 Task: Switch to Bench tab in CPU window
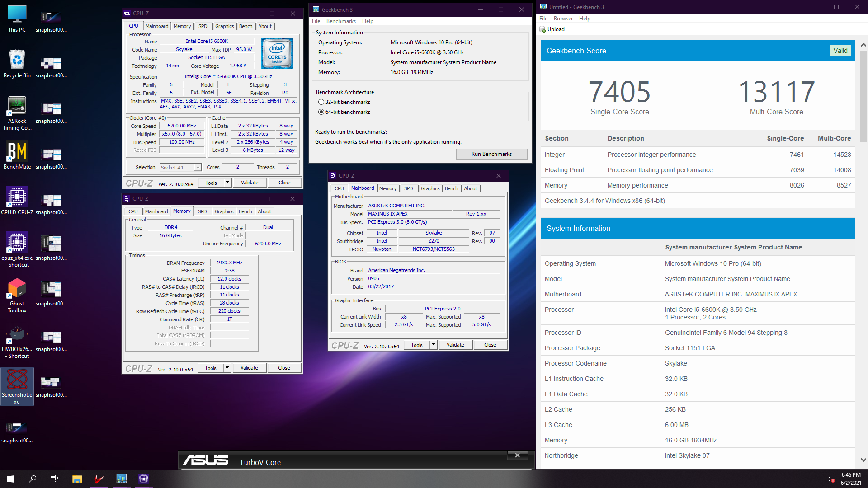(x=246, y=26)
